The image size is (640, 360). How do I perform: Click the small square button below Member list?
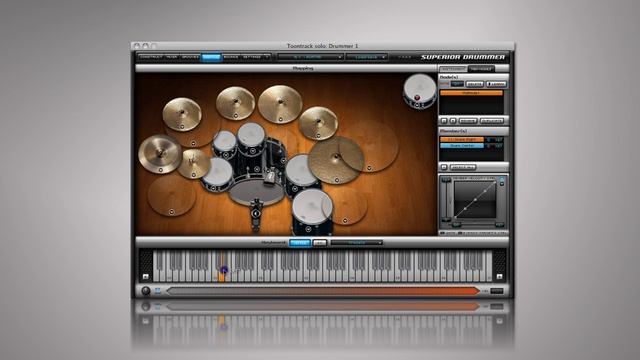(x=444, y=167)
